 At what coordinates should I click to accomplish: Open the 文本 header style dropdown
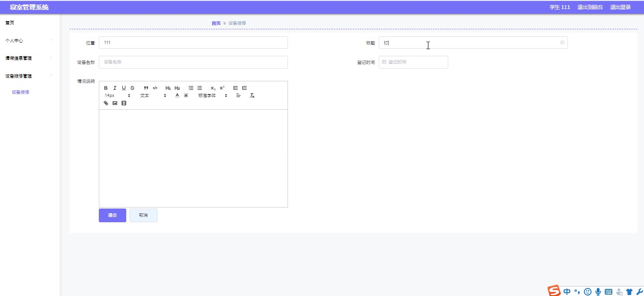[x=153, y=96]
